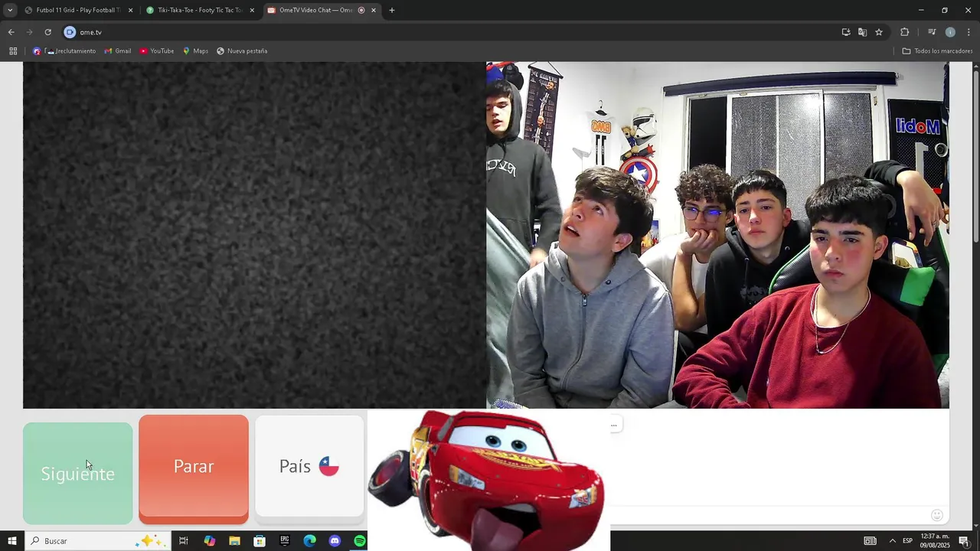Open a new browser tab
Screen dimensions: 980x551
pyautogui.click(x=392, y=10)
